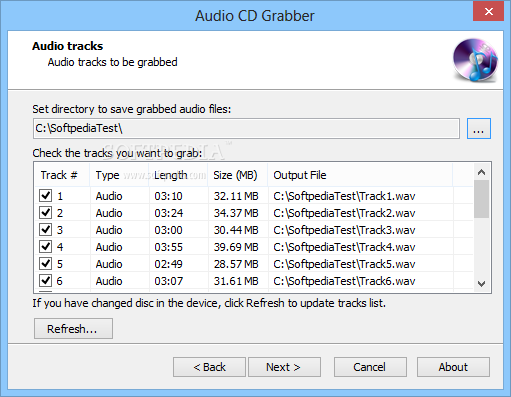The height and width of the screenshot is (397, 511).
Task: Click the save directory path field
Action: [x=246, y=128]
